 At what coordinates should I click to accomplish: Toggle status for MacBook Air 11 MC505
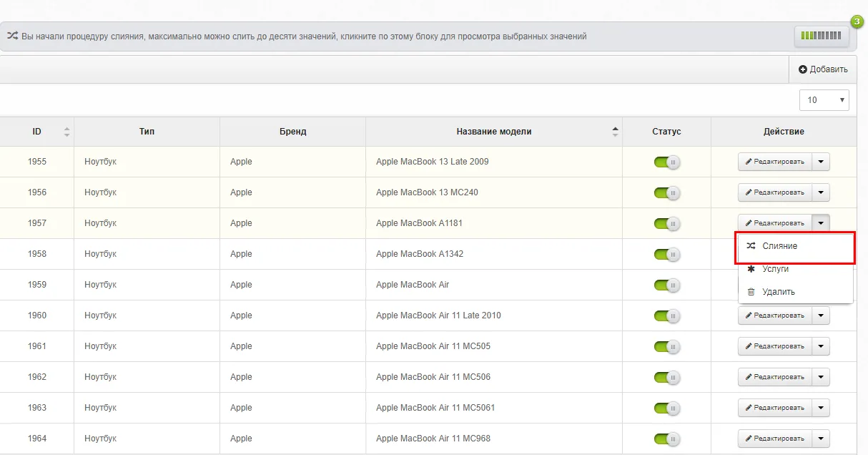666,346
